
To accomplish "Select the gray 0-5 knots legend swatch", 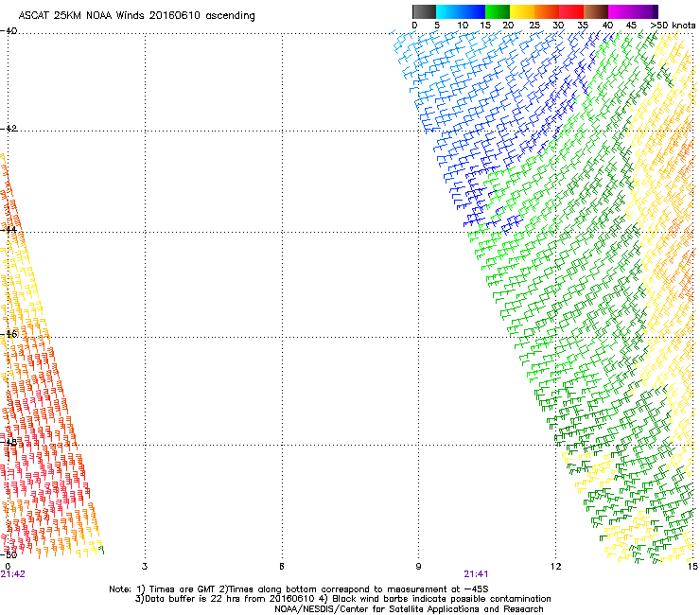I will tap(424, 11).
